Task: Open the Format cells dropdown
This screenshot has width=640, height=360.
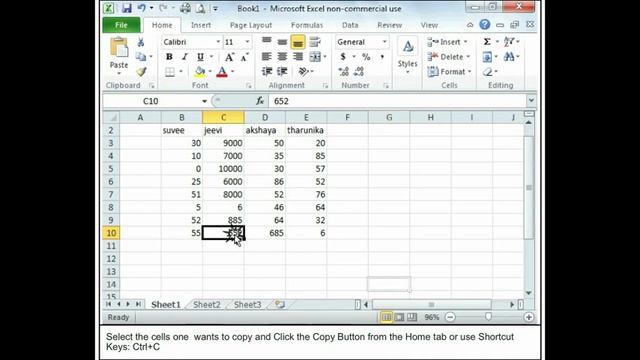Action: click(x=470, y=71)
